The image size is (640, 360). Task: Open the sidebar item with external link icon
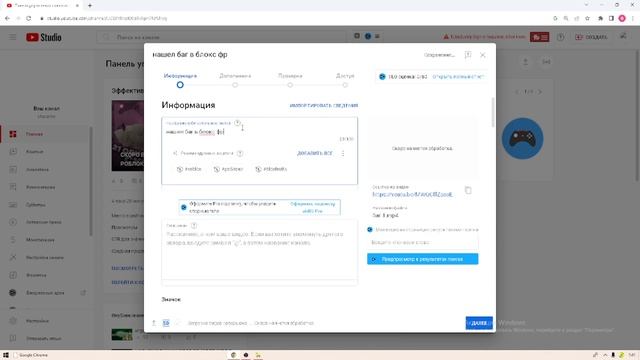[x=45, y=293]
